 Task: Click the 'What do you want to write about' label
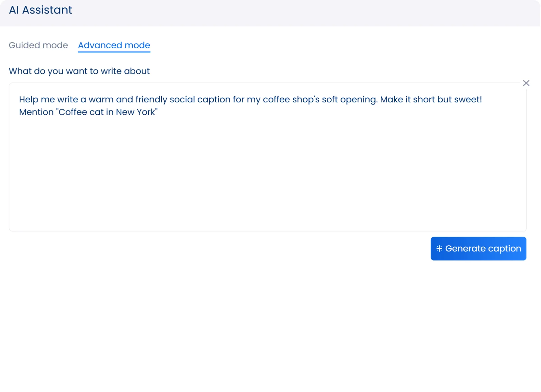[x=79, y=71]
